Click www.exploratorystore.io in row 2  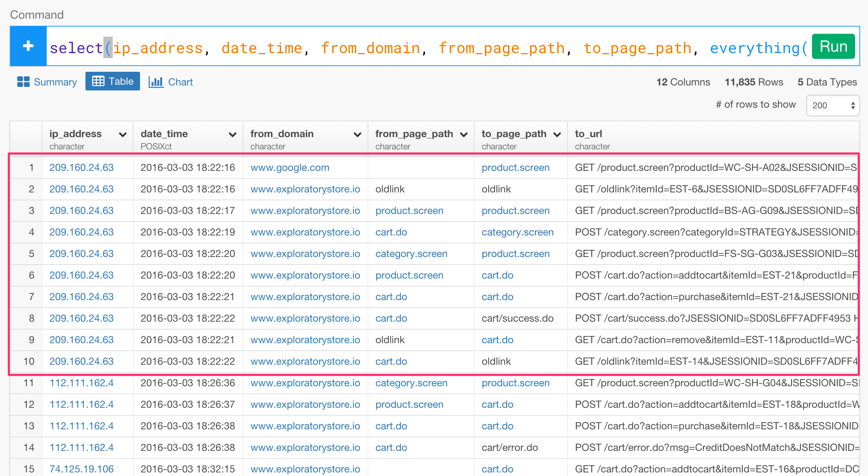[x=305, y=189]
